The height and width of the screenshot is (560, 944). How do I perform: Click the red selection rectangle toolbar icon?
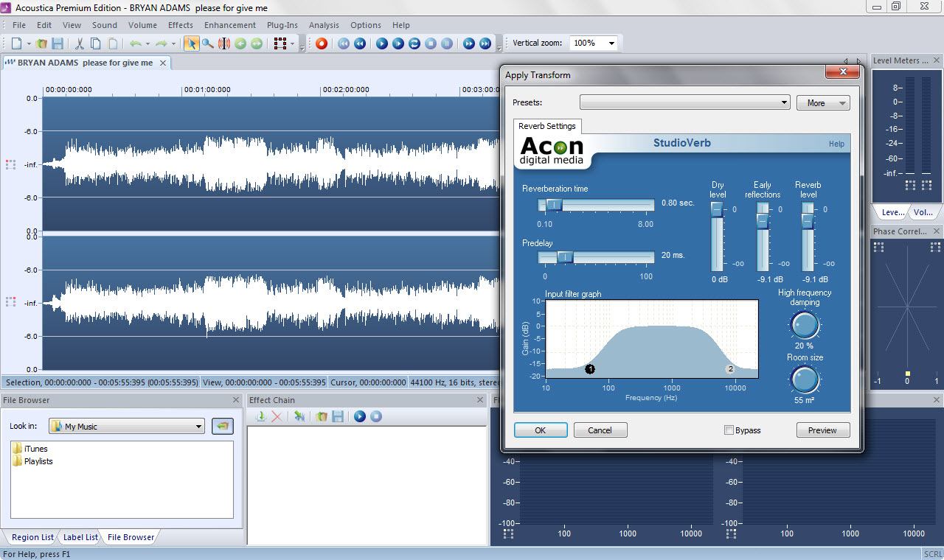click(280, 43)
